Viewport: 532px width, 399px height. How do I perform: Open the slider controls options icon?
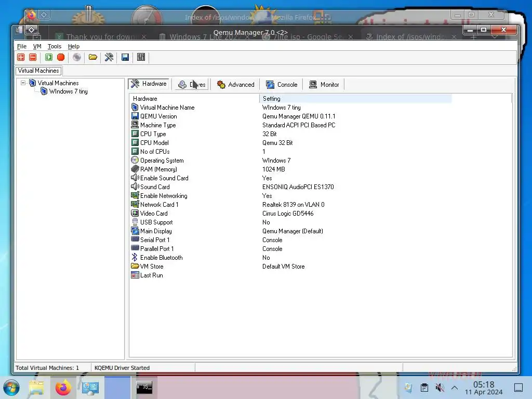tap(141, 57)
